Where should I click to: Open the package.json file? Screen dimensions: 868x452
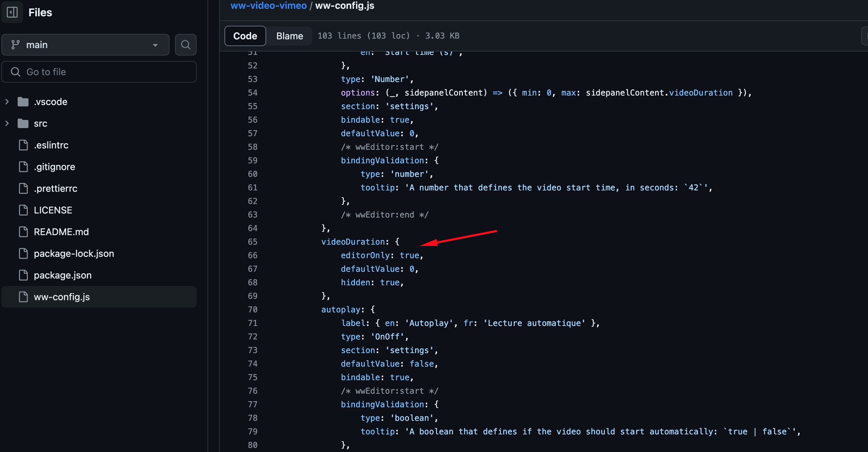tap(63, 275)
